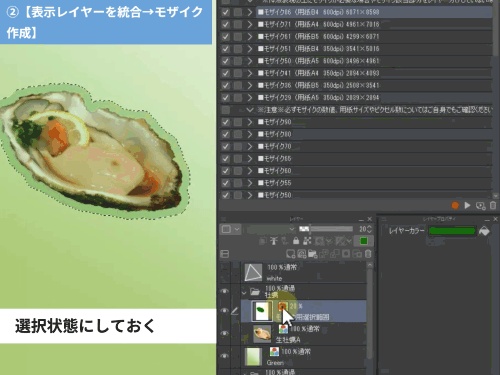Screen dimensions: 500x375
Task: Open the Layer Property panel menu
Action: (x=383, y=219)
